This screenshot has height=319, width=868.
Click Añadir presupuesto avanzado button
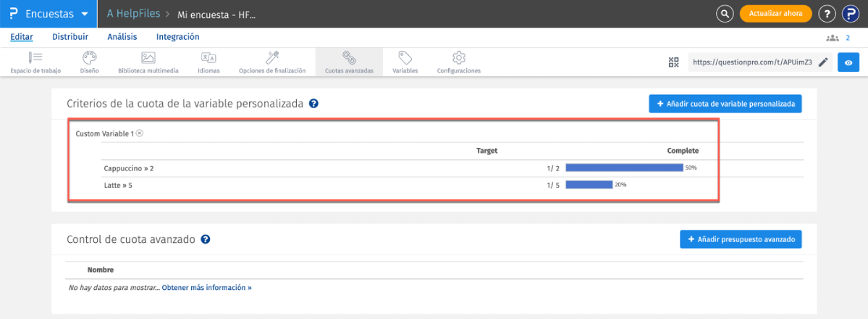741,240
